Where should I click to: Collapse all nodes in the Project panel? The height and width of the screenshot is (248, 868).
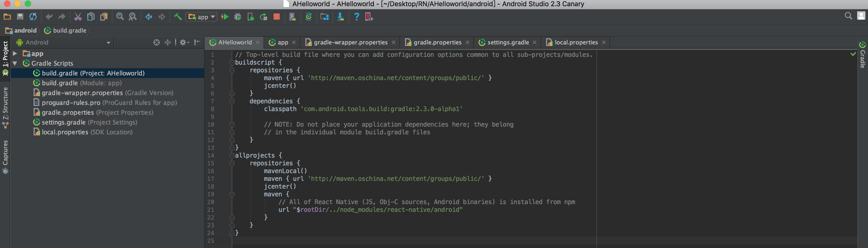167,42
